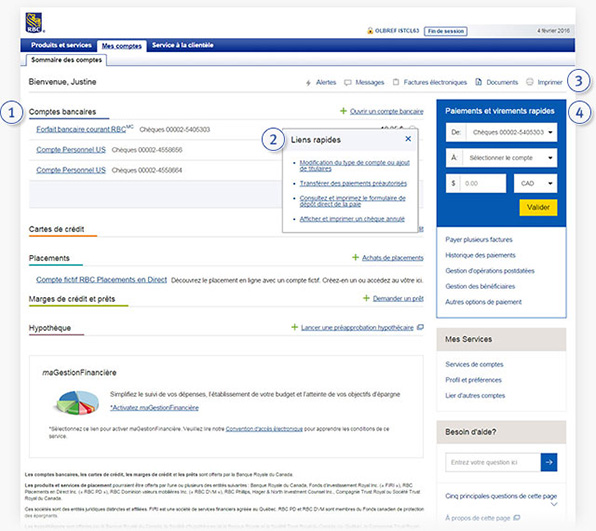Click the Achats de placements link
The height and width of the screenshot is (531, 596).
tap(393, 258)
